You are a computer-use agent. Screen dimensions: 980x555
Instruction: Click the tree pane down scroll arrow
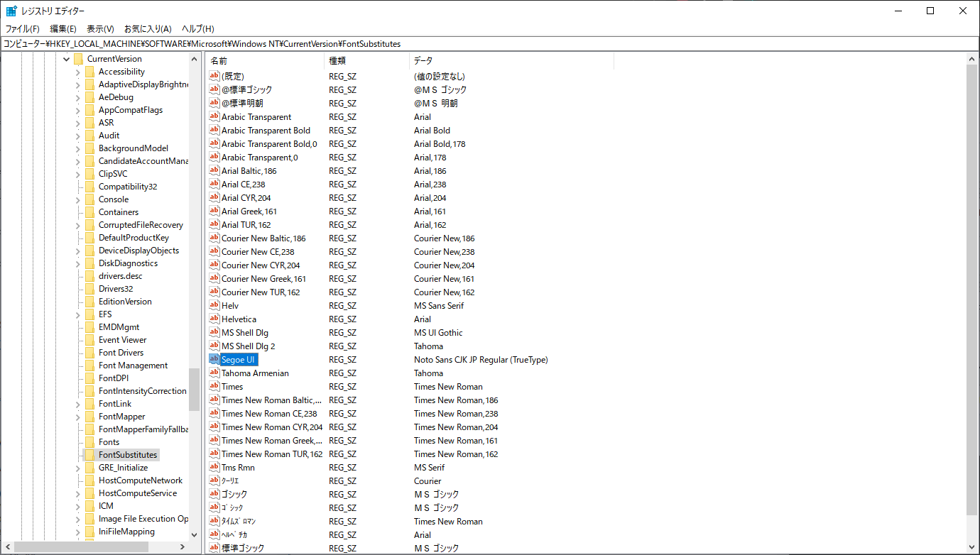(x=194, y=534)
